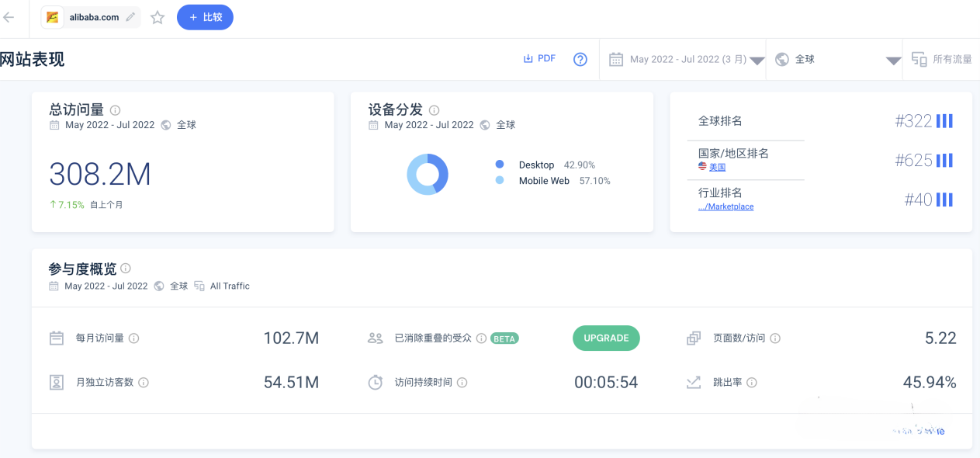
Task: Click the bars icon beside #625 country rank
Action: point(944,160)
